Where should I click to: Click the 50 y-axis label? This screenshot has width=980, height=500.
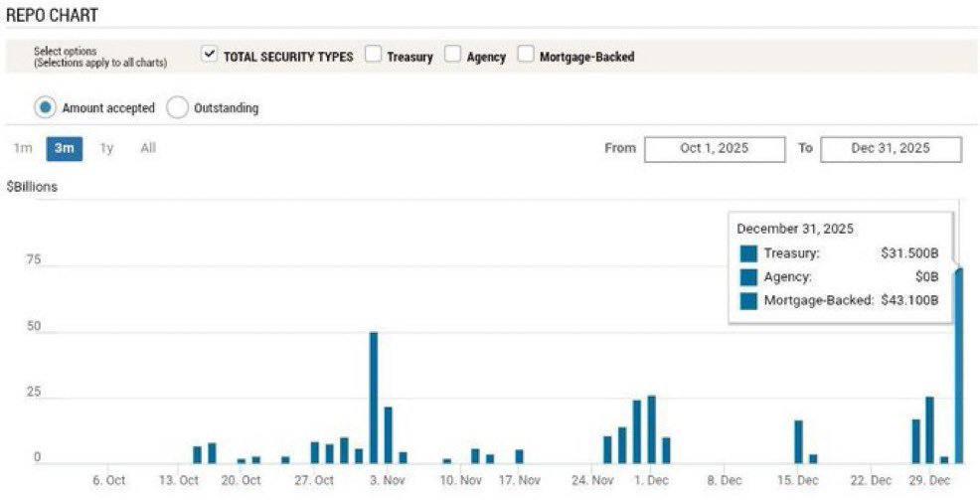(33, 326)
